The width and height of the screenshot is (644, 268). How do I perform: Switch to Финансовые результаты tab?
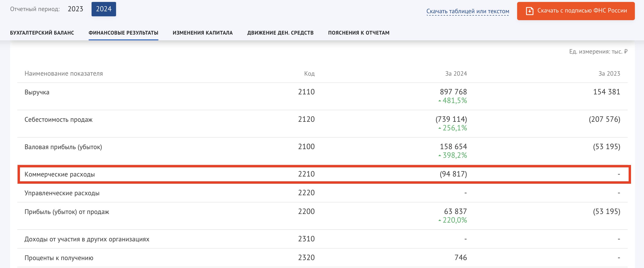coord(123,33)
